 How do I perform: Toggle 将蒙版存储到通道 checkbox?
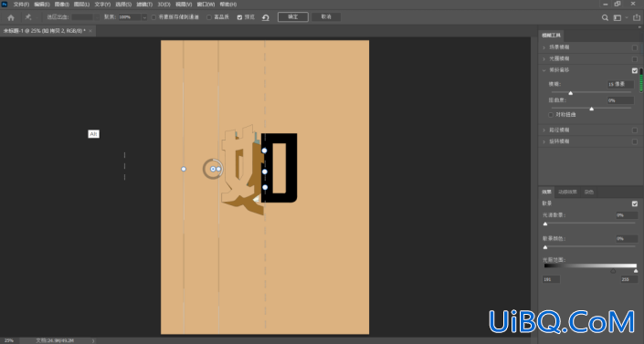[154, 17]
